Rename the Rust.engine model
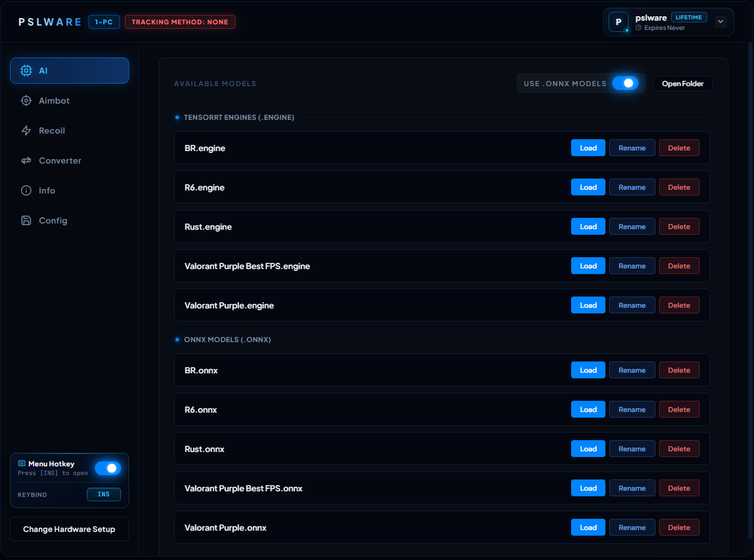Viewport: 754px width, 560px height. tap(632, 227)
